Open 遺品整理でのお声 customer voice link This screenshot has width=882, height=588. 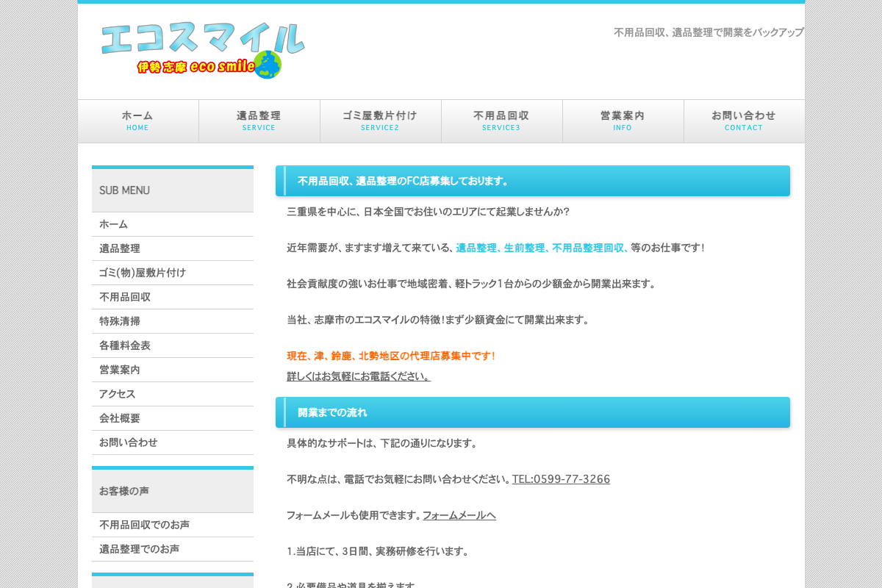[x=173, y=549]
